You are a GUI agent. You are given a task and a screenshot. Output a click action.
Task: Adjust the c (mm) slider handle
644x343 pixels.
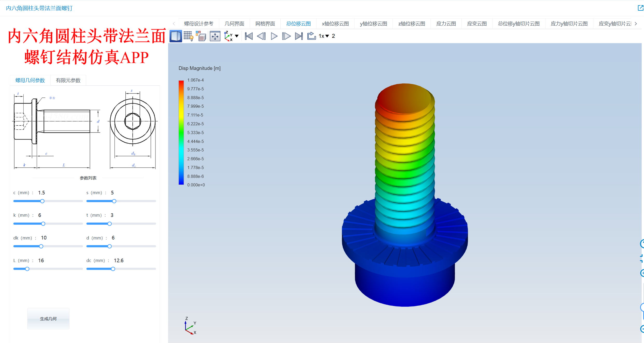point(42,201)
